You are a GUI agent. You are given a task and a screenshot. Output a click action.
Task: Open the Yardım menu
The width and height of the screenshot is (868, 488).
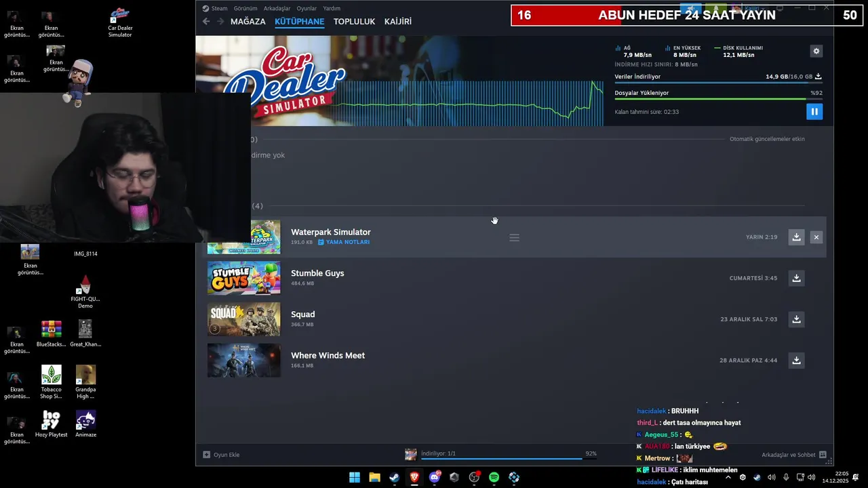click(x=332, y=8)
